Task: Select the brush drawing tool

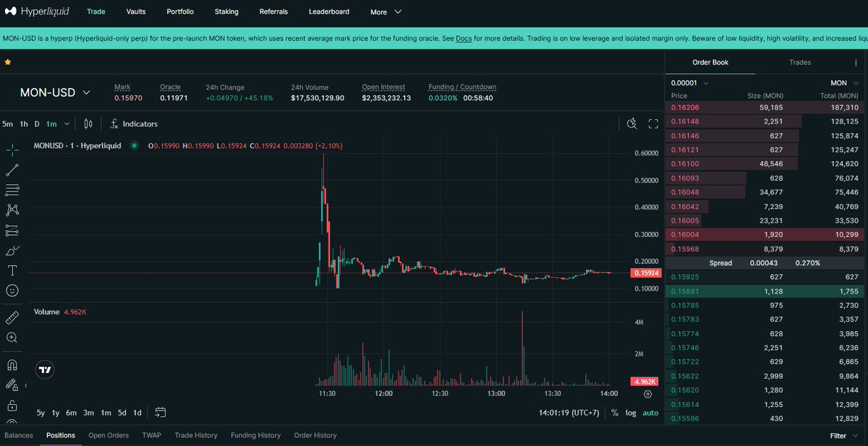Action: click(x=12, y=250)
